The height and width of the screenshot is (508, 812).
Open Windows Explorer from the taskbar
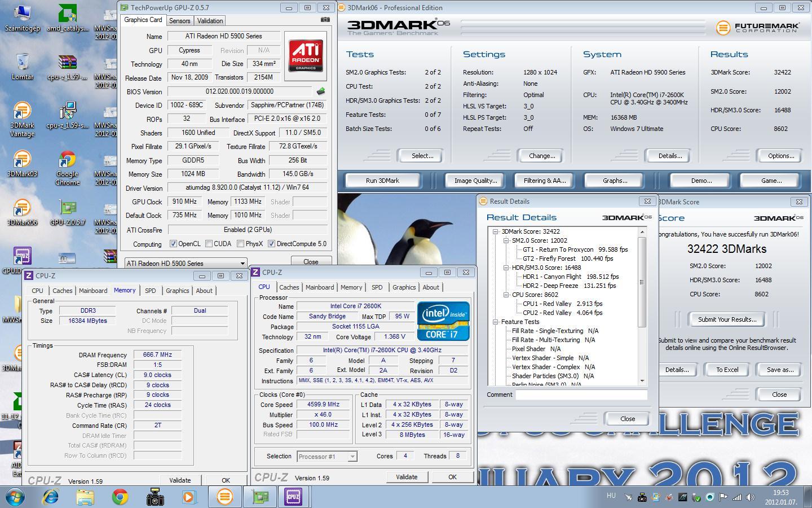pyautogui.click(x=85, y=497)
